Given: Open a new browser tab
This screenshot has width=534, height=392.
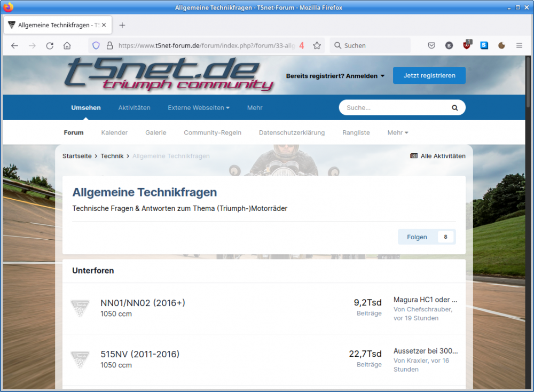Looking at the screenshot, I should click(122, 25).
